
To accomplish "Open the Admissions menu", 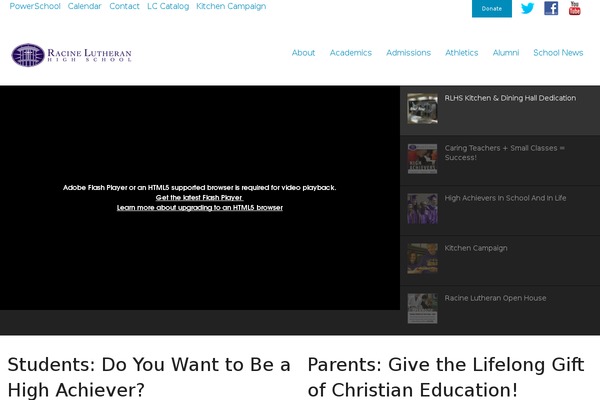I will click(x=408, y=52).
